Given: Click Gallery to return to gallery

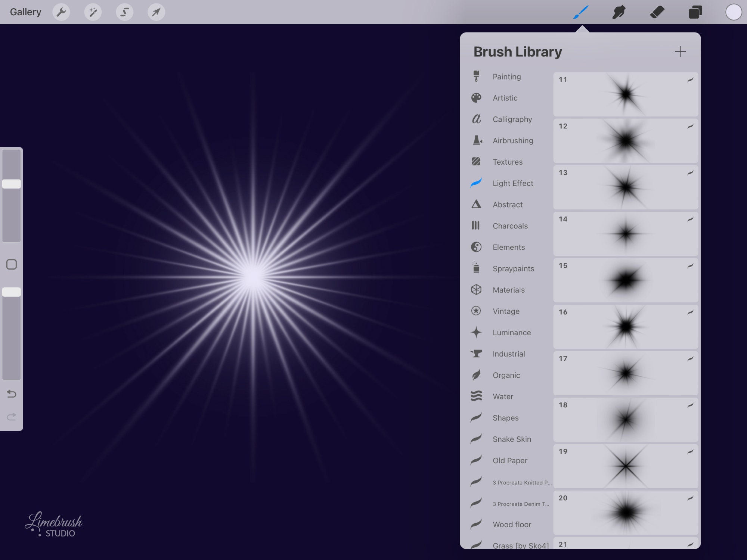Looking at the screenshot, I should (25, 12).
